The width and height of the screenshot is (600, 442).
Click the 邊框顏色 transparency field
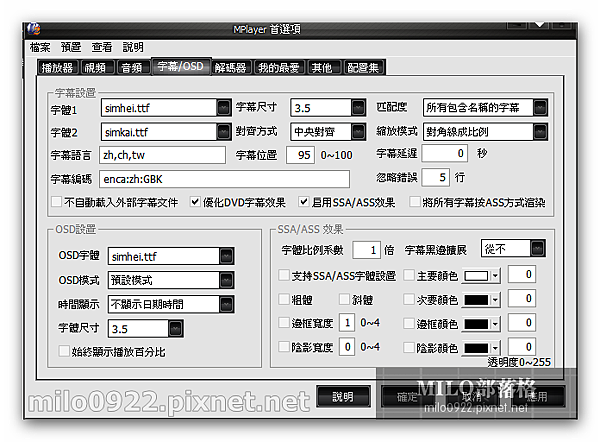[x=522, y=323]
